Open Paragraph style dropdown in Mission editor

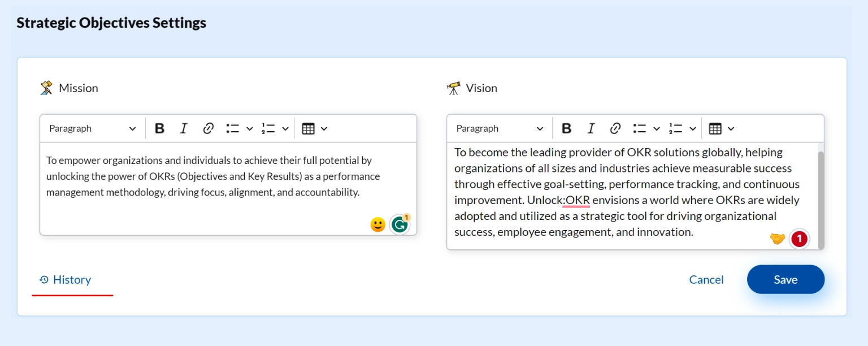tap(92, 128)
